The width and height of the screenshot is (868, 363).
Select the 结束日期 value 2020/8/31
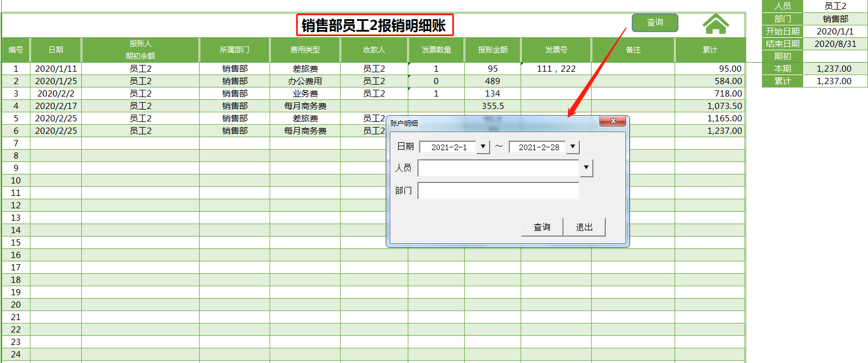[x=836, y=43]
